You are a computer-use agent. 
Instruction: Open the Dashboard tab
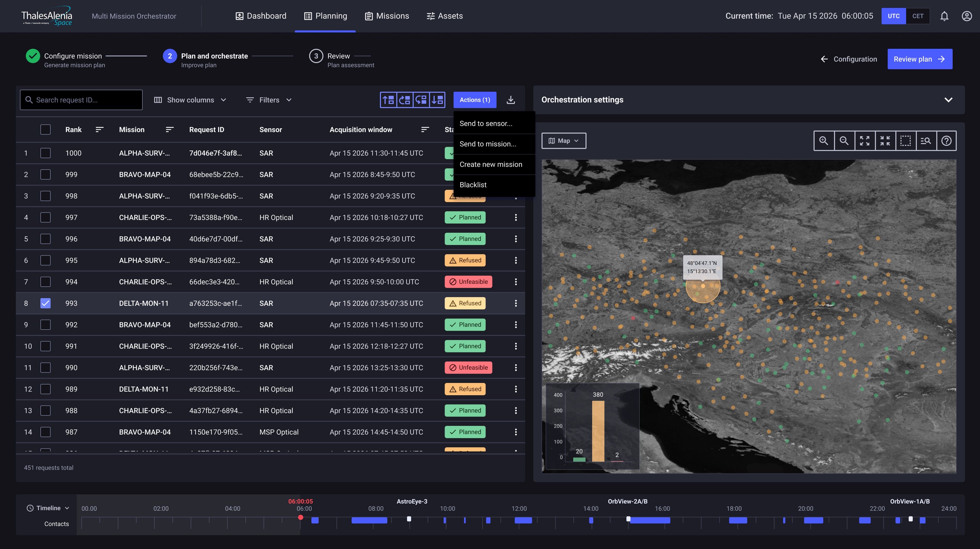[261, 16]
